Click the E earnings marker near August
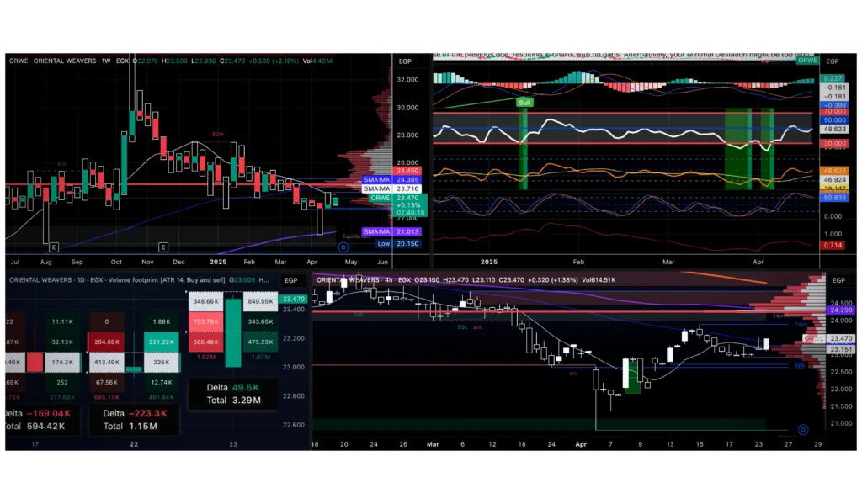862x504 pixels. (x=53, y=247)
